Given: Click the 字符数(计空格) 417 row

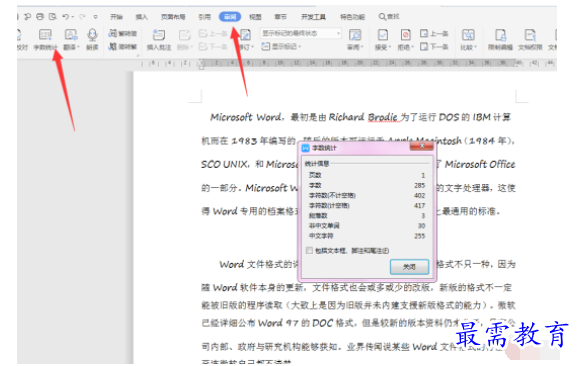Looking at the screenshot, I should tap(367, 206).
